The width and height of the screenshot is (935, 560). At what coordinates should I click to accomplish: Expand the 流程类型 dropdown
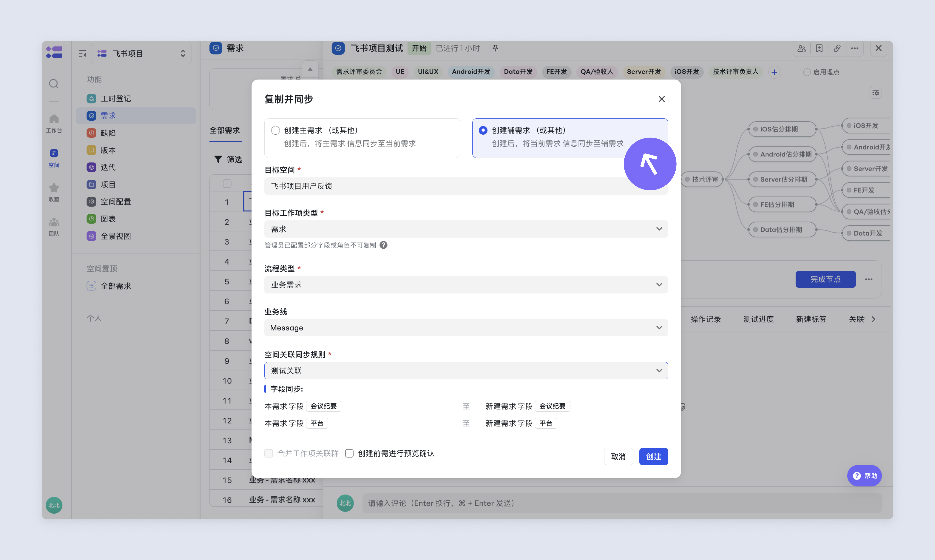click(x=466, y=285)
